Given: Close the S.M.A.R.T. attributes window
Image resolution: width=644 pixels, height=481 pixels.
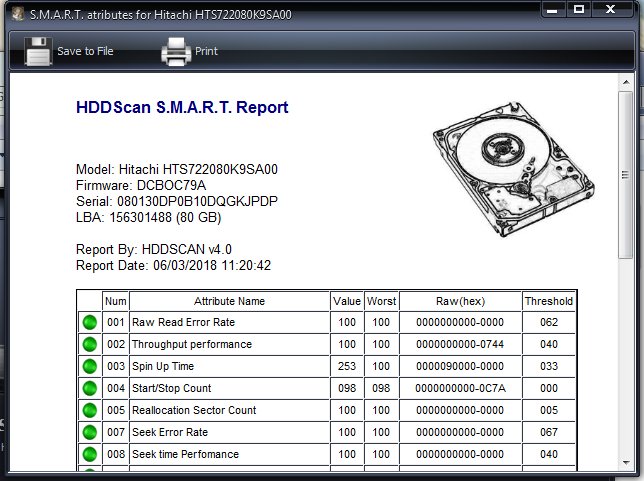Looking at the screenshot, I should [611, 9].
